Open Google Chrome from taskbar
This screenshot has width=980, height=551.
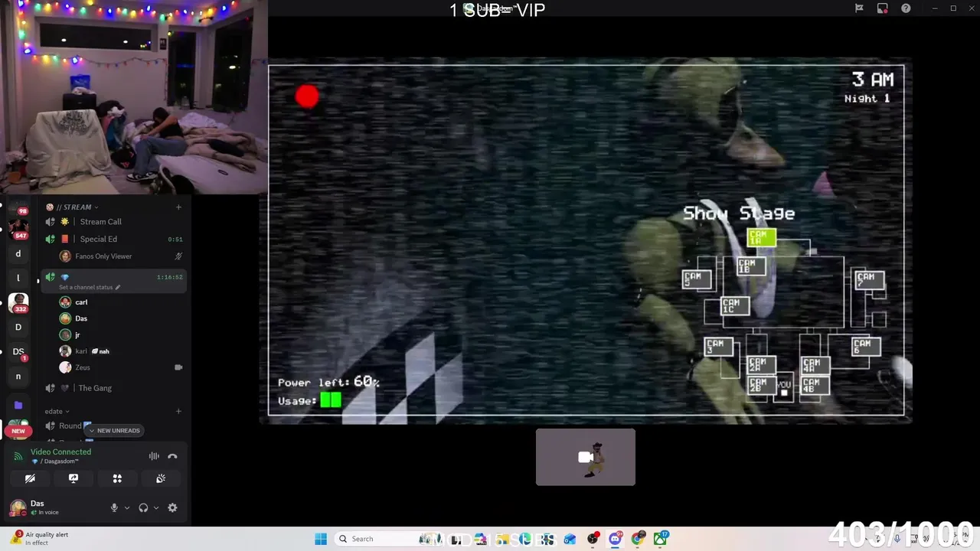coord(638,539)
